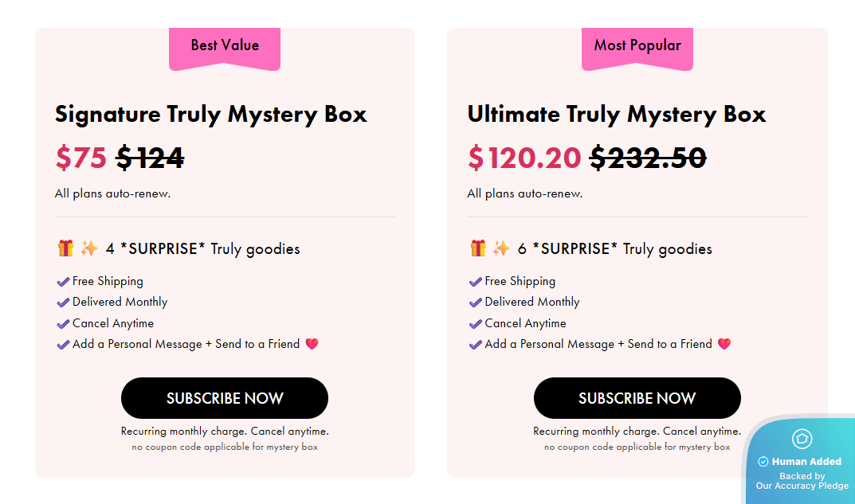The height and width of the screenshot is (504, 855).
Task: Click gift icon in Ultimate box
Action: [x=478, y=248]
